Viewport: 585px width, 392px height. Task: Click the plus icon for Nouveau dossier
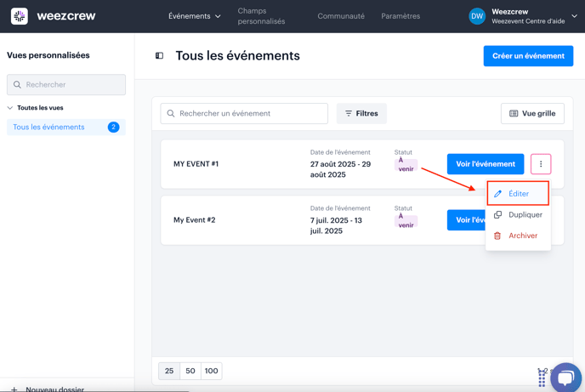[x=14, y=389]
